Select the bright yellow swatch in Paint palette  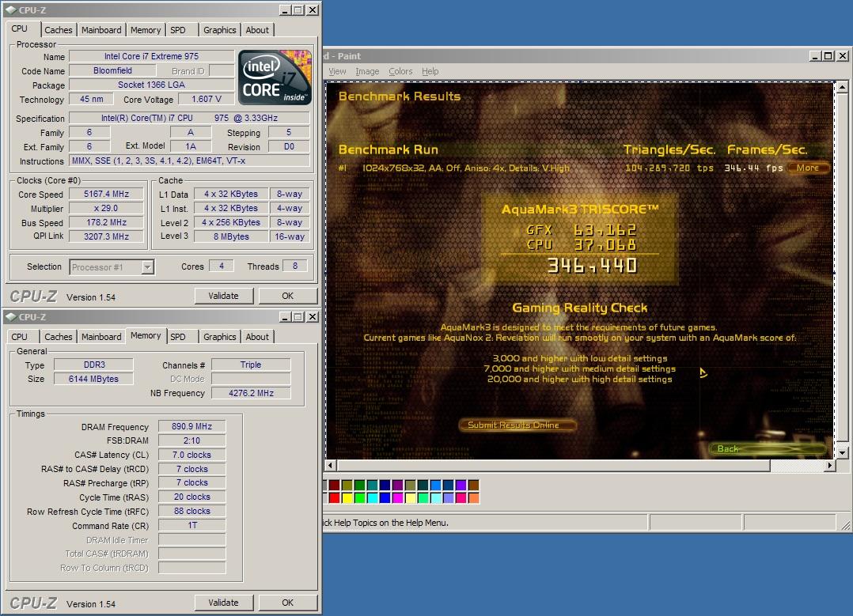click(347, 498)
